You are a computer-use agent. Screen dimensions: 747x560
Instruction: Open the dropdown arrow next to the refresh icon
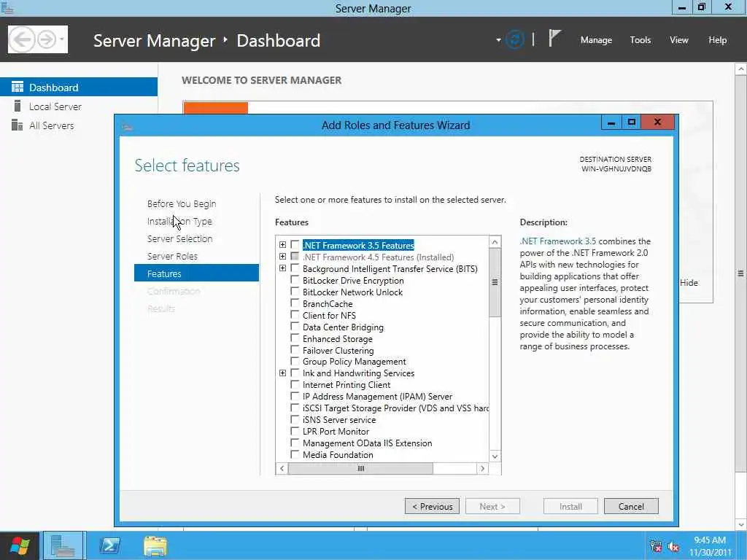[x=498, y=40]
